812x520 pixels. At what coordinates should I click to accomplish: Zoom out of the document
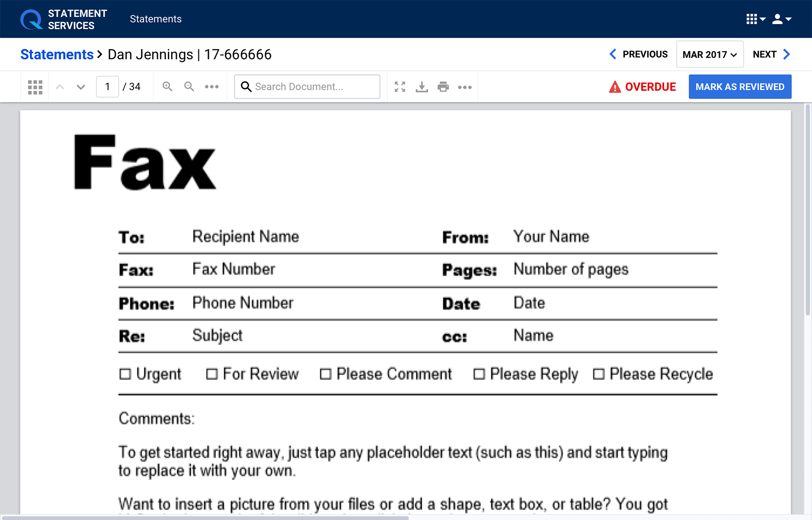click(189, 87)
